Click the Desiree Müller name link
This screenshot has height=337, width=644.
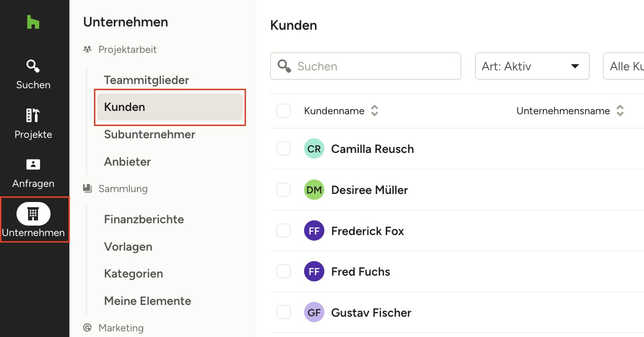pyautogui.click(x=370, y=190)
